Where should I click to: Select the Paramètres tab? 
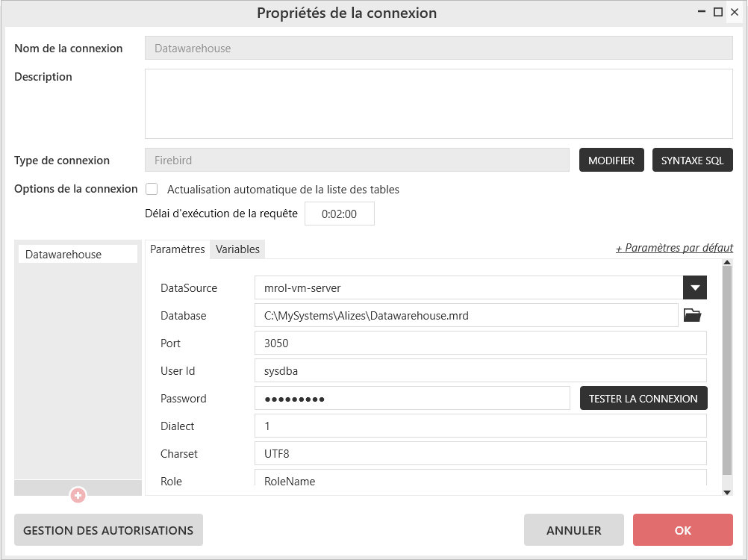coord(178,249)
